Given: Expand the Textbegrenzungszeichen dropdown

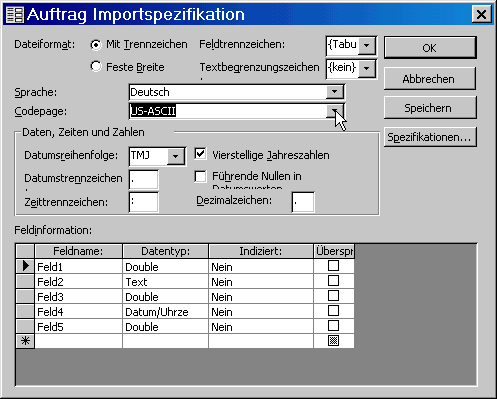Looking at the screenshot, I should 367,69.
